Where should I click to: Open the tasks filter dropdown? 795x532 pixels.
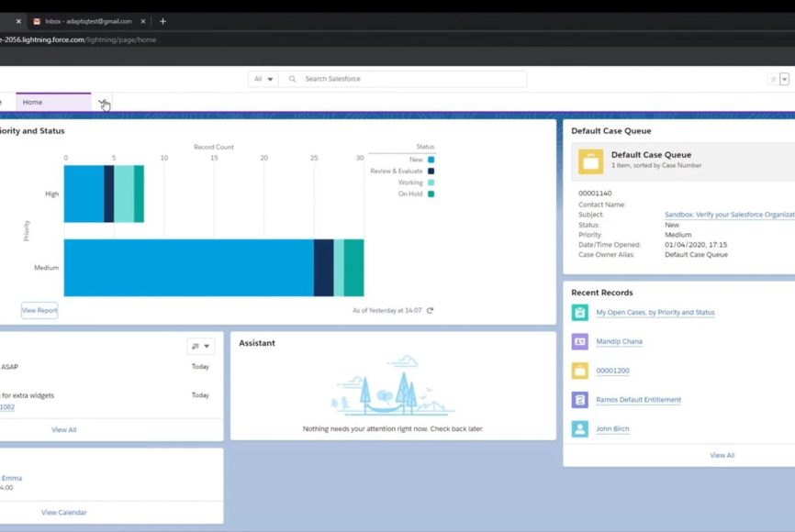pyautogui.click(x=200, y=346)
